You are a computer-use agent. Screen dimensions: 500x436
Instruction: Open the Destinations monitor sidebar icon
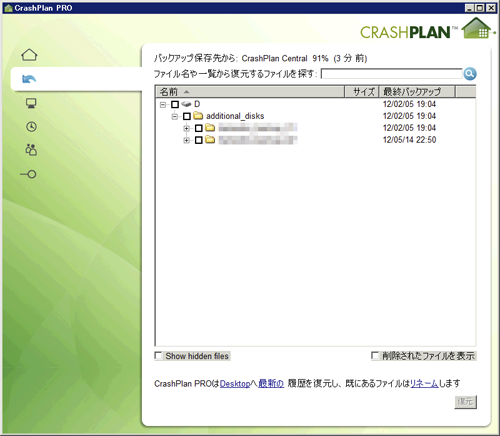(31, 103)
